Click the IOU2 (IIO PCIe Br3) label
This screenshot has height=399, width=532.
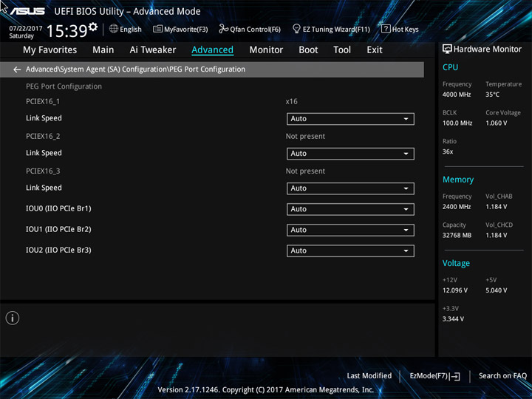58,250
